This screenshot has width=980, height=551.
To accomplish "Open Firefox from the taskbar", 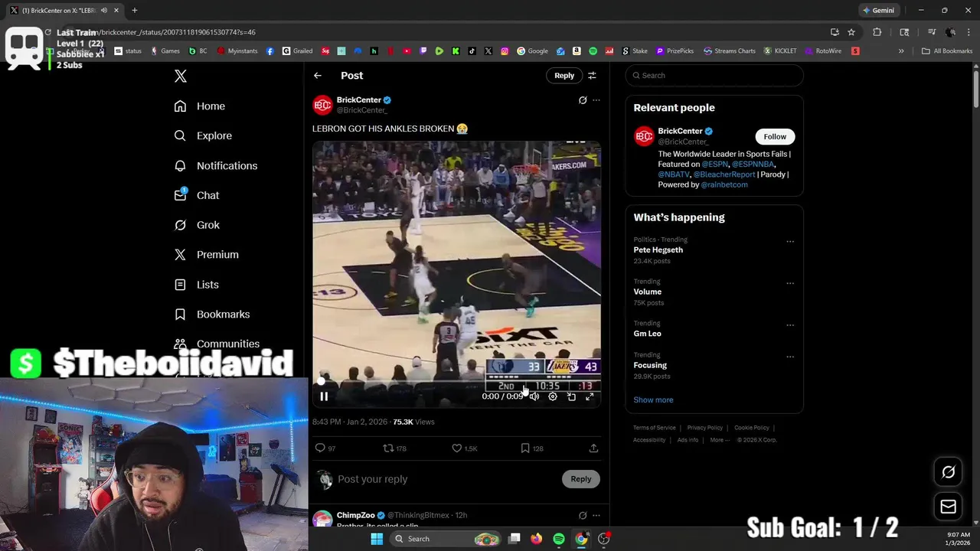I will click(x=537, y=539).
